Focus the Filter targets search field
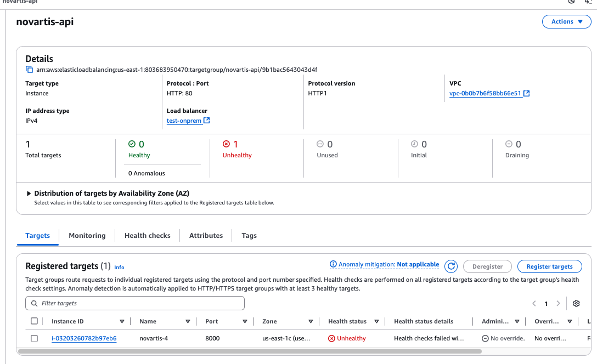This screenshot has height=364, width=597. coord(135,303)
